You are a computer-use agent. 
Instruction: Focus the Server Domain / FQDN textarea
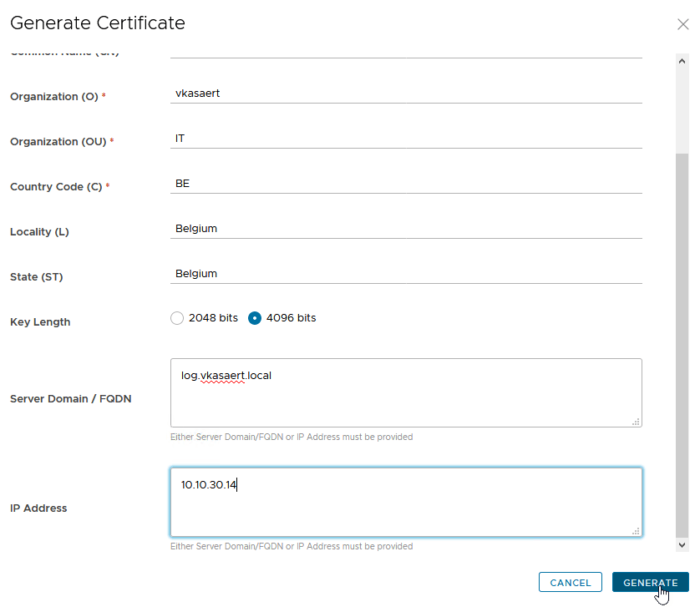405,393
